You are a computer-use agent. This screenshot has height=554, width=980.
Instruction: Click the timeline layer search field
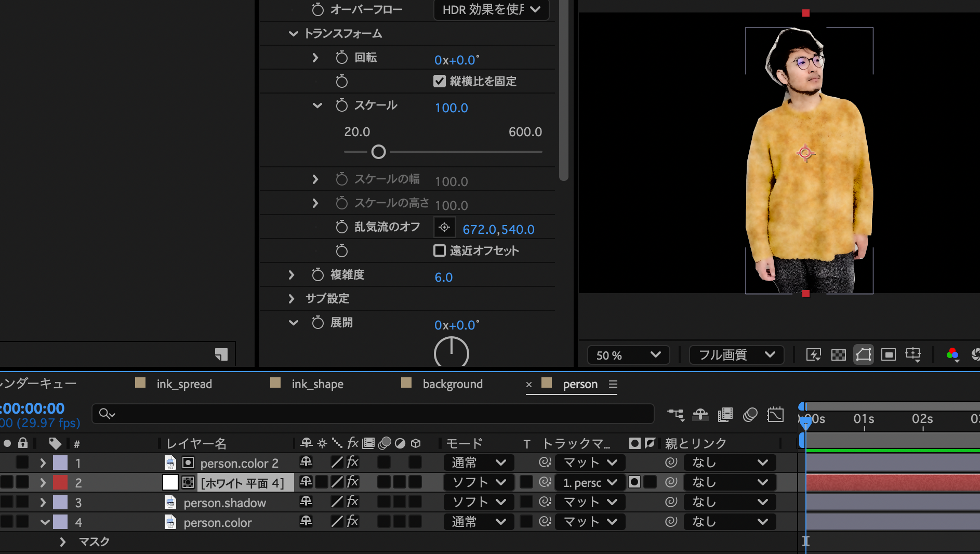[x=373, y=414]
